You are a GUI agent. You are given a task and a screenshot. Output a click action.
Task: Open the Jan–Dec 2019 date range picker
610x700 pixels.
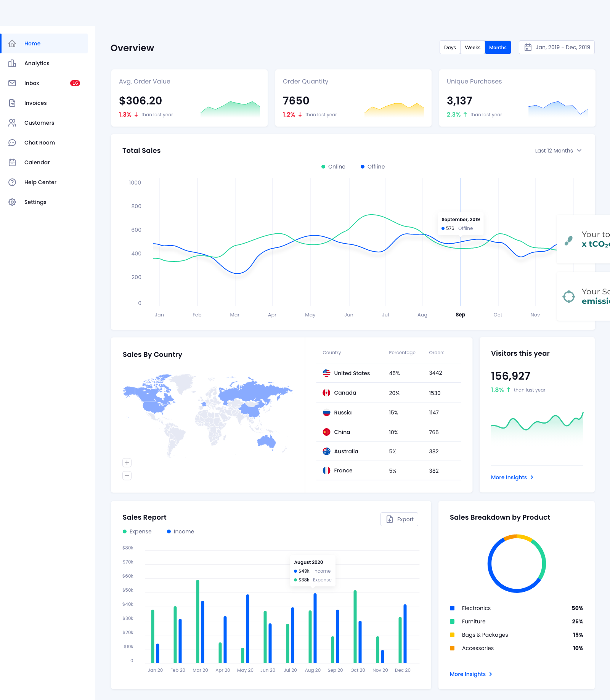pyautogui.click(x=557, y=47)
